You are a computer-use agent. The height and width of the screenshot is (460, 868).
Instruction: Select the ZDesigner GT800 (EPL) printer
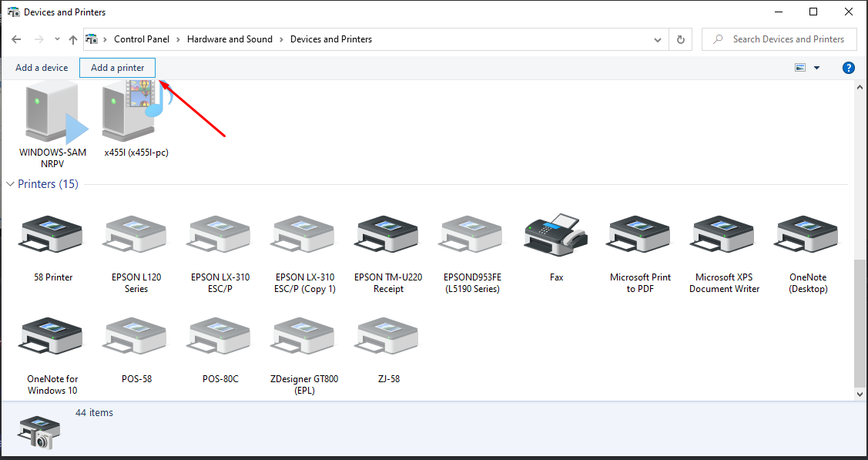pos(304,357)
